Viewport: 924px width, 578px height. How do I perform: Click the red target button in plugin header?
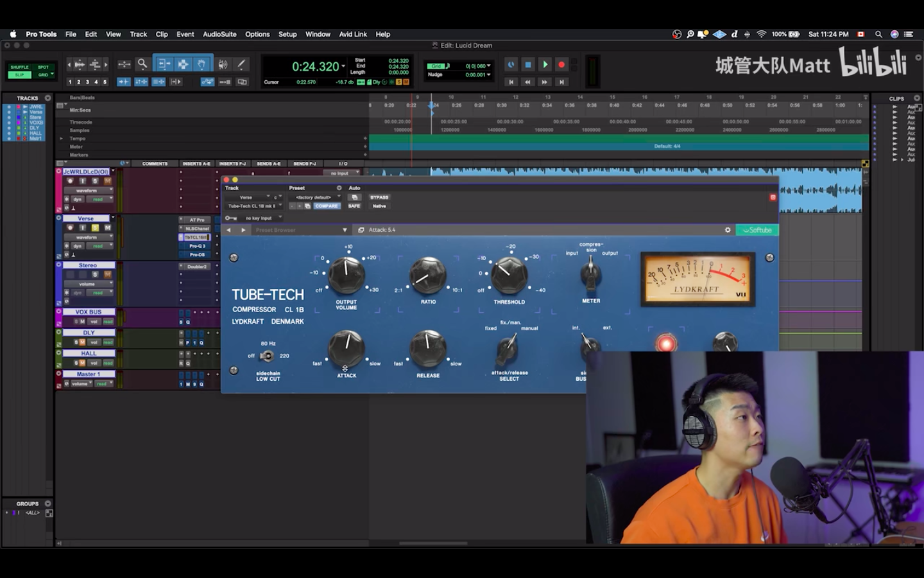(x=773, y=197)
